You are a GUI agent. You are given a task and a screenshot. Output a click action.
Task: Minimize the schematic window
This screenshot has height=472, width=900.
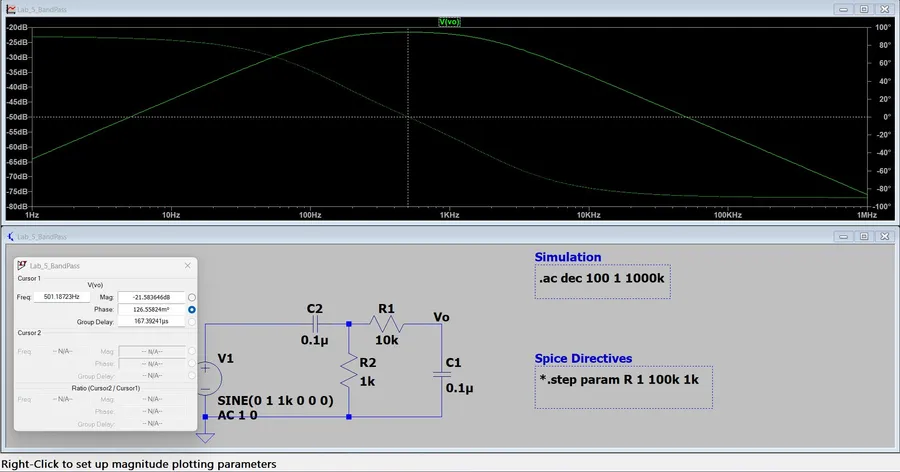click(x=843, y=237)
